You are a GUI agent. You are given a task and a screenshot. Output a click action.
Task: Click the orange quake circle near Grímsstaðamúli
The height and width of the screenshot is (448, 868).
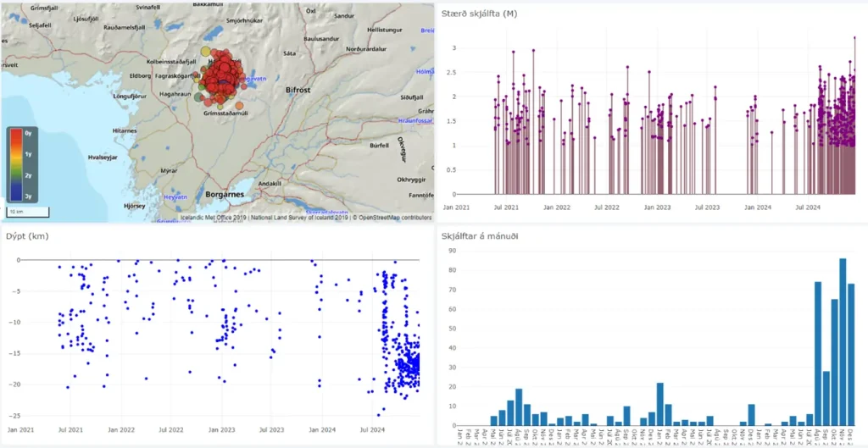239,106
